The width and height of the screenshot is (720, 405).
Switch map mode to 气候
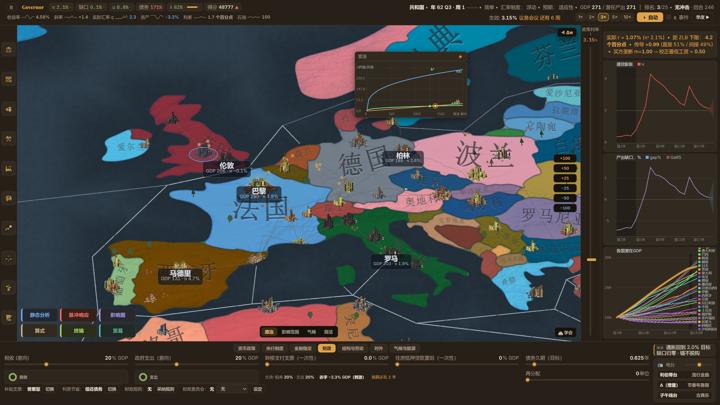[x=312, y=332]
